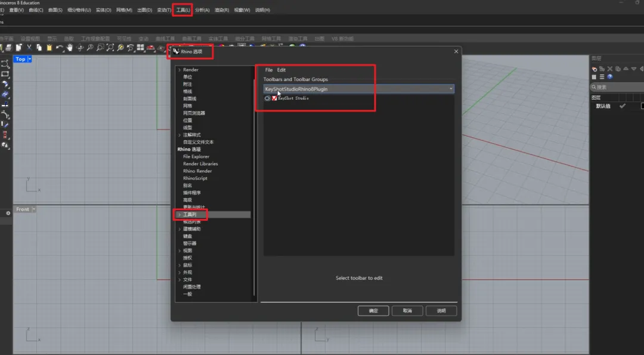Expand the 工具列 tree node arrow
This screenshot has height=355, width=644.
click(179, 214)
